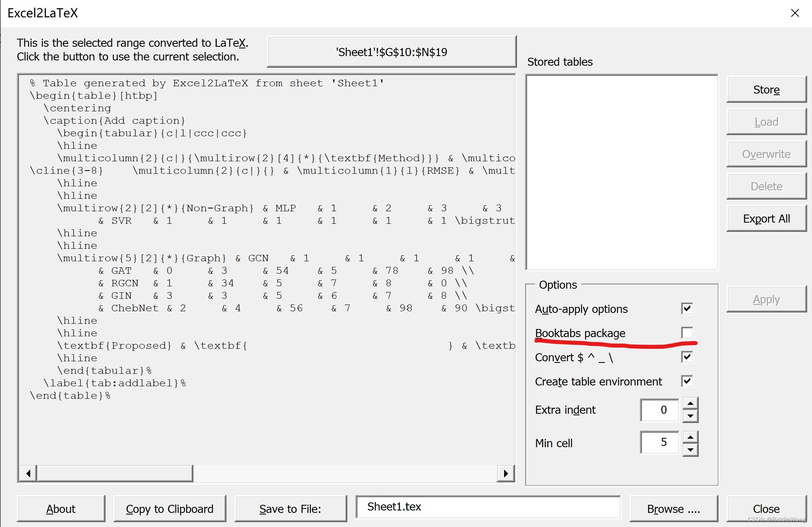Enable the Booktabs package option

[687, 333]
